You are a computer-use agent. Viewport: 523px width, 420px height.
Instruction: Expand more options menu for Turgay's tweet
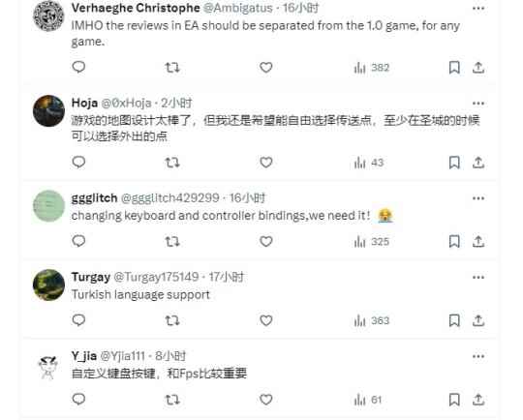(478, 278)
